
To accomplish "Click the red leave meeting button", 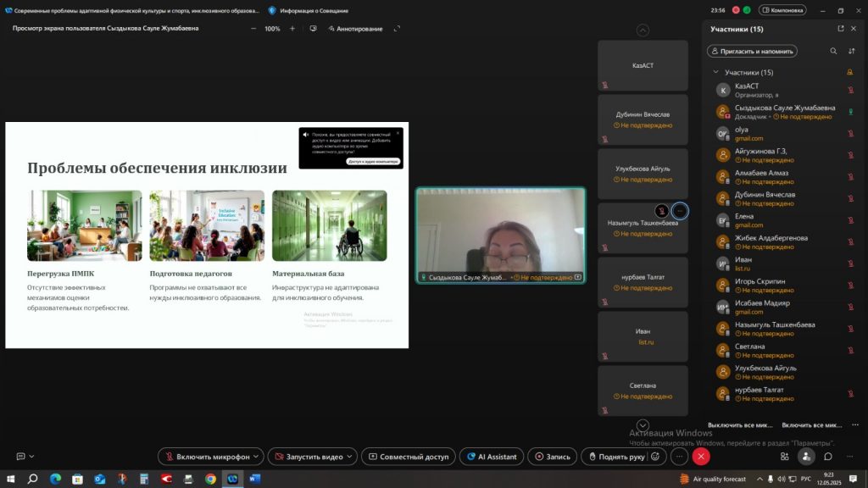I will click(x=701, y=457).
